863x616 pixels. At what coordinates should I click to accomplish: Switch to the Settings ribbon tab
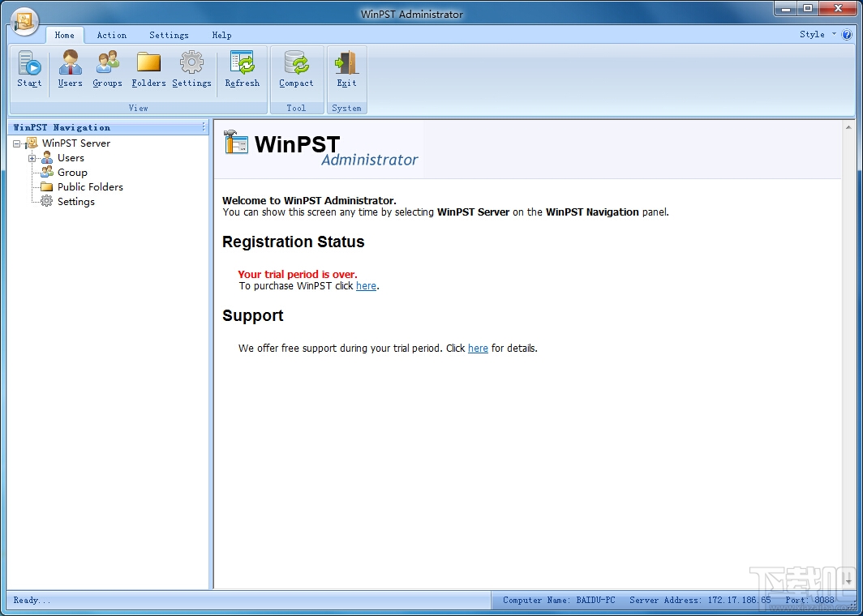pyautogui.click(x=169, y=35)
